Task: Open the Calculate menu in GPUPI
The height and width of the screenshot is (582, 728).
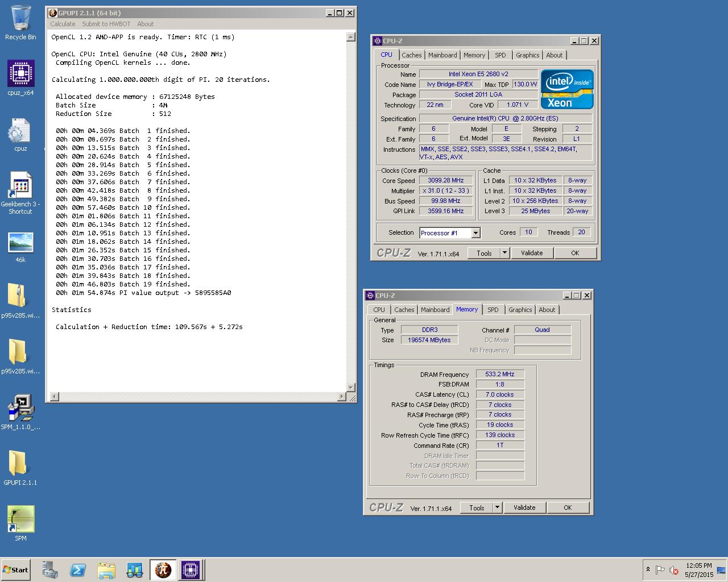Action: click(63, 24)
